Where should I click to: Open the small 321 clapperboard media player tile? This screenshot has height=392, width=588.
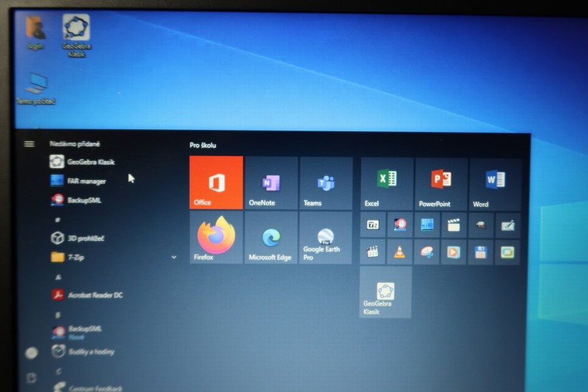pyautogui.click(x=372, y=252)
